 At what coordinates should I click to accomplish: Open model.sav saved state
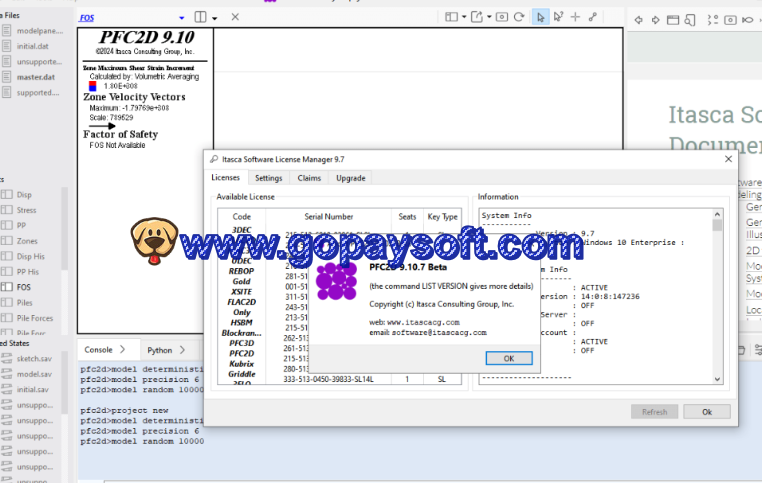click(34, 374)
